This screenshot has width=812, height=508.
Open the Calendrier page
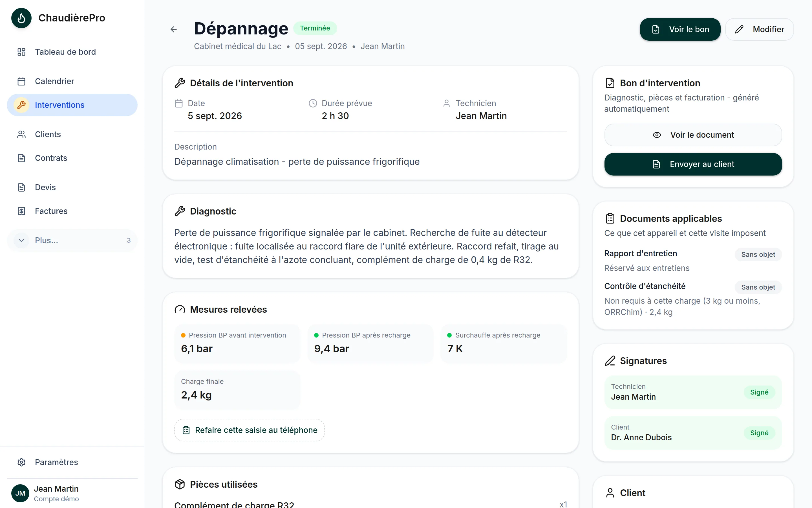point(72,81)
